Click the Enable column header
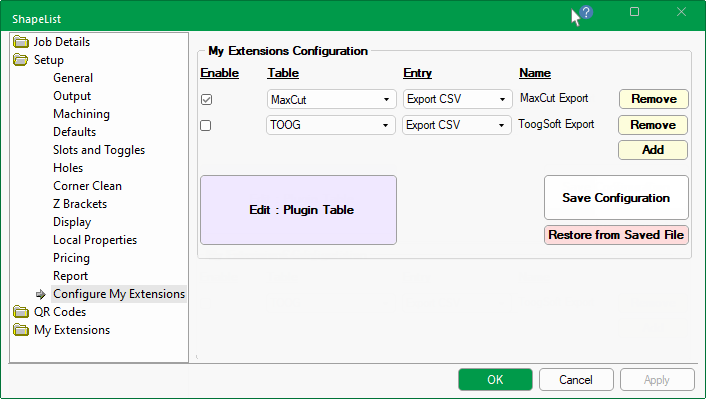 point(219,73)
